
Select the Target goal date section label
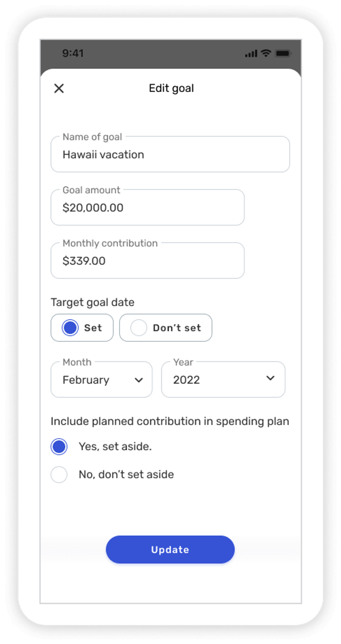(x=92, y=302)
